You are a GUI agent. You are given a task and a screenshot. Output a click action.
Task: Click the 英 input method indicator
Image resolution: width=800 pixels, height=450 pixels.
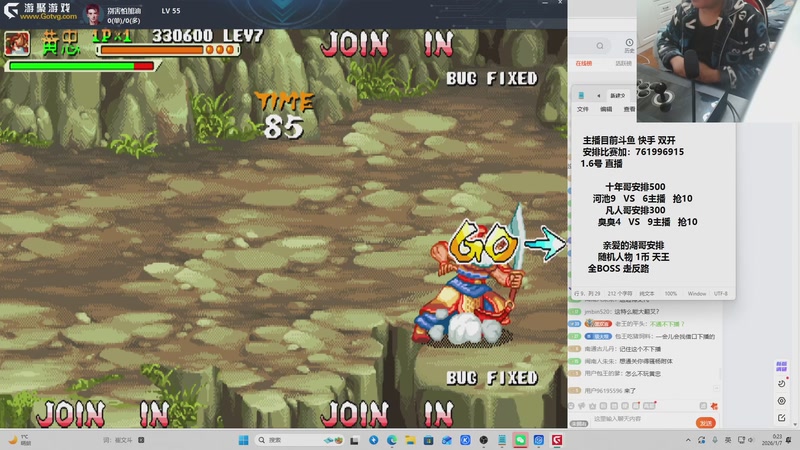728,440
